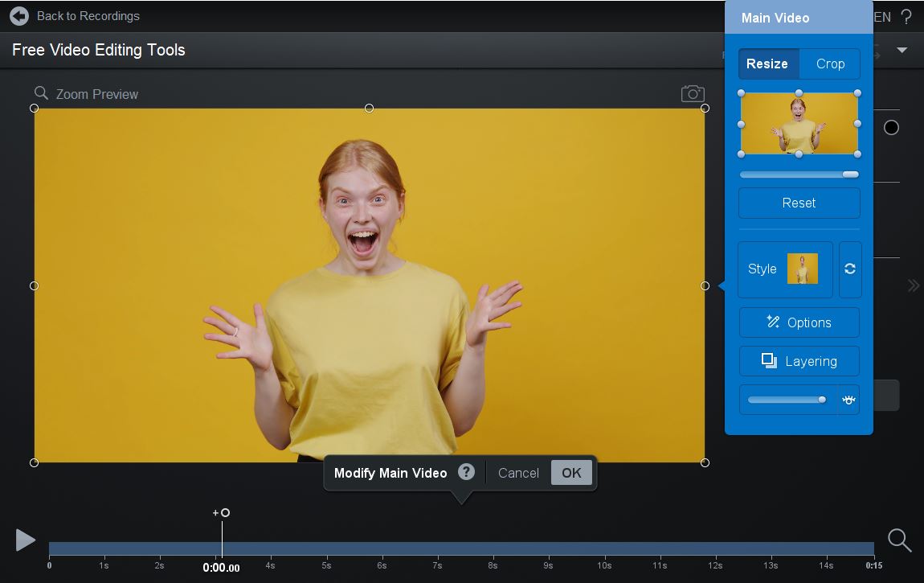This screenshot has width=924, height=583.
Task: Click the Zoom Preview magnifier icon
Action: click(42, 93)
